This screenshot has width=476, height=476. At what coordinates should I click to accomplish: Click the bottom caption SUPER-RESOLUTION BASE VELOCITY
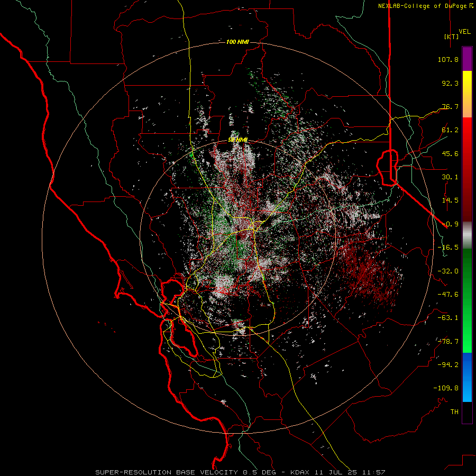coord(168,472)
